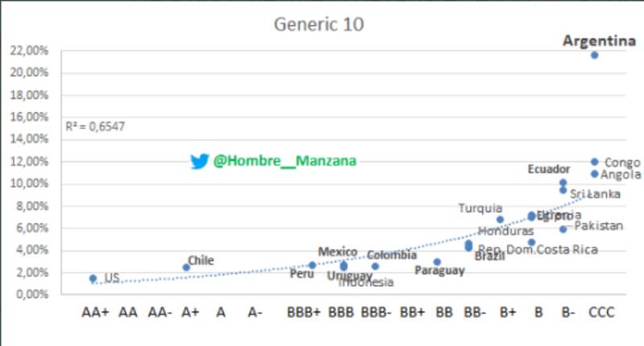Select the 22,00% y-axis label

coord(29,50)
